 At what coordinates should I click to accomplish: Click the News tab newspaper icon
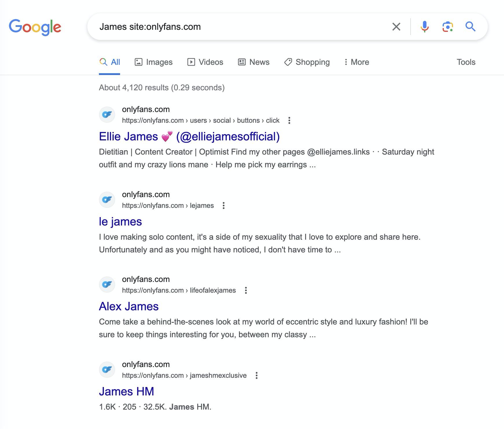(x=242, y=62)
